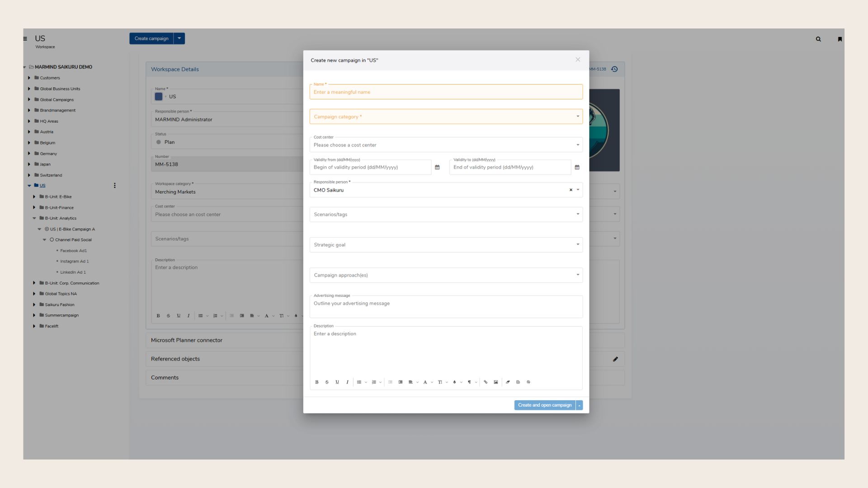Click the insert link icon in the Description toolbar
868x488 pixels.
pos(486,382)
